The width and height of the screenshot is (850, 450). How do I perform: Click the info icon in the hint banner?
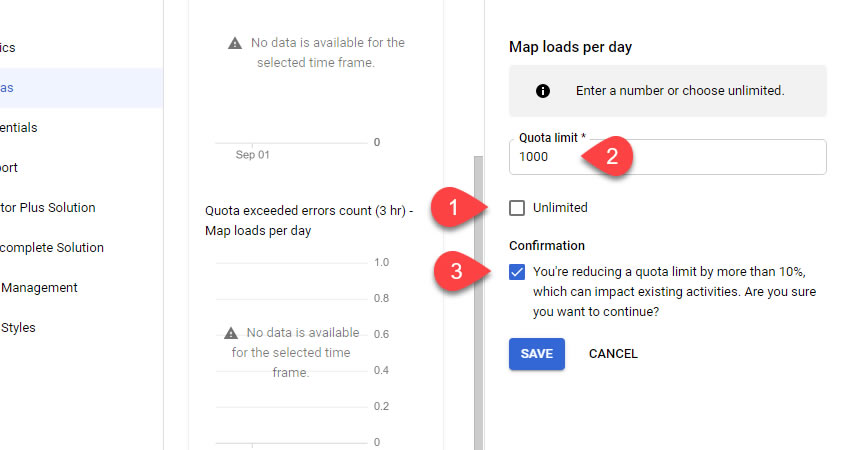coord(543,91)
